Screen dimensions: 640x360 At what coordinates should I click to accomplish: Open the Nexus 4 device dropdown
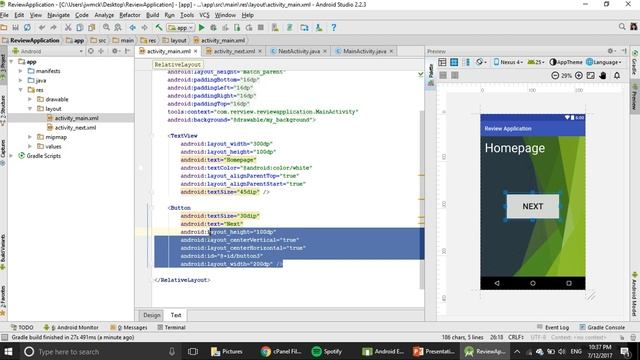coord(508,62)
